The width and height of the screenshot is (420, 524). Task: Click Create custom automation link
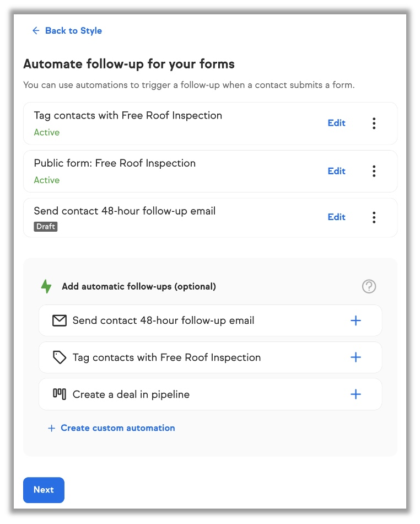[x=117, y=428]
